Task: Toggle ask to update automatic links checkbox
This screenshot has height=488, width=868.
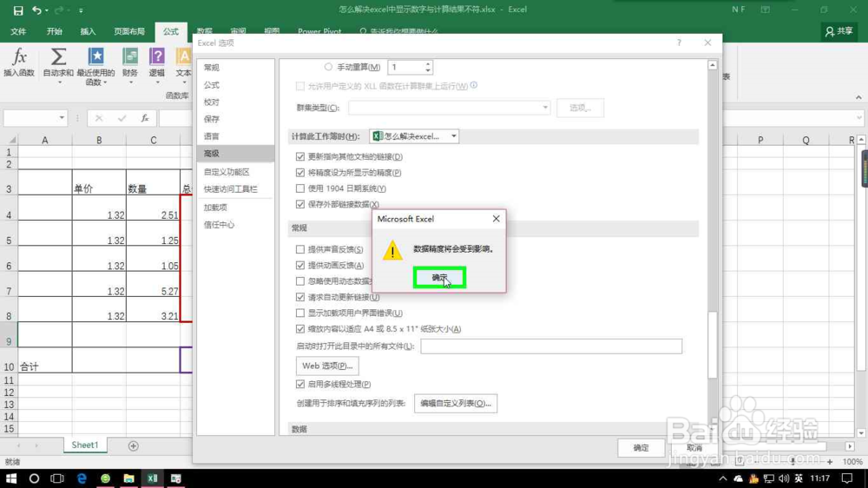Action: 300,298
